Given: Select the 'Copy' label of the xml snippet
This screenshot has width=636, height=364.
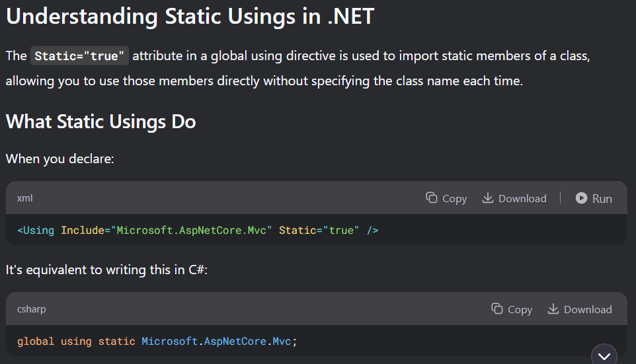Looking at the screenshot, I should (454, 199).
